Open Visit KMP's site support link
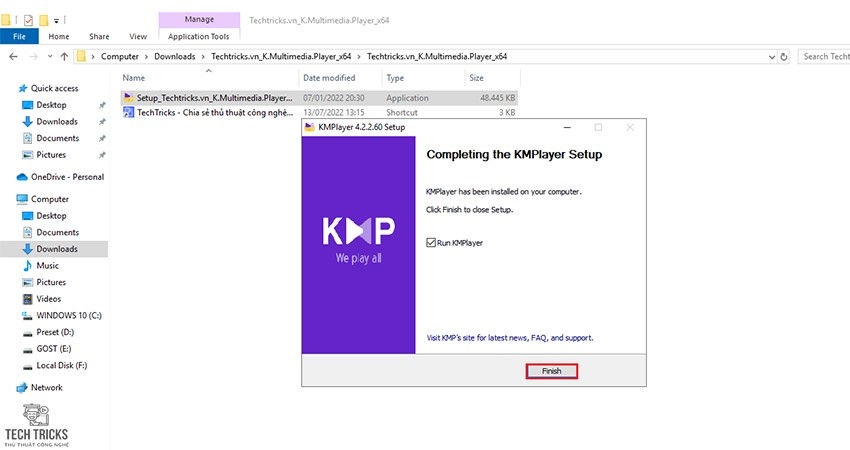This screenshot has height=450, width=850. point(510,338)
